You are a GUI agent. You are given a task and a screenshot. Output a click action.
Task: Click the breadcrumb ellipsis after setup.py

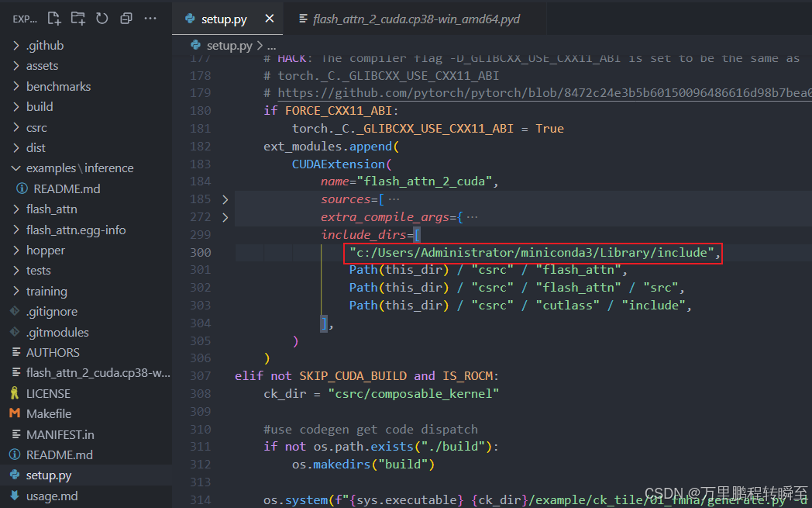(x=271, y=46)
